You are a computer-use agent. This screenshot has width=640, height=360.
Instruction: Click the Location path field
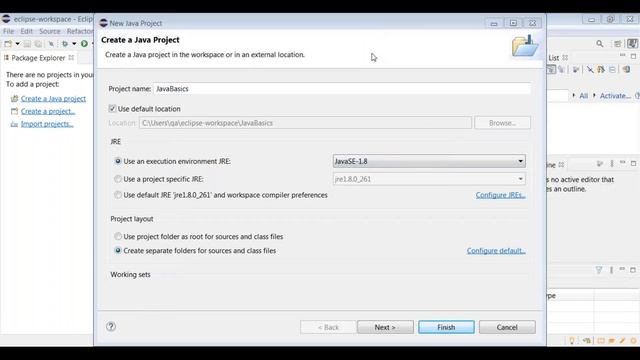[305, 123]
